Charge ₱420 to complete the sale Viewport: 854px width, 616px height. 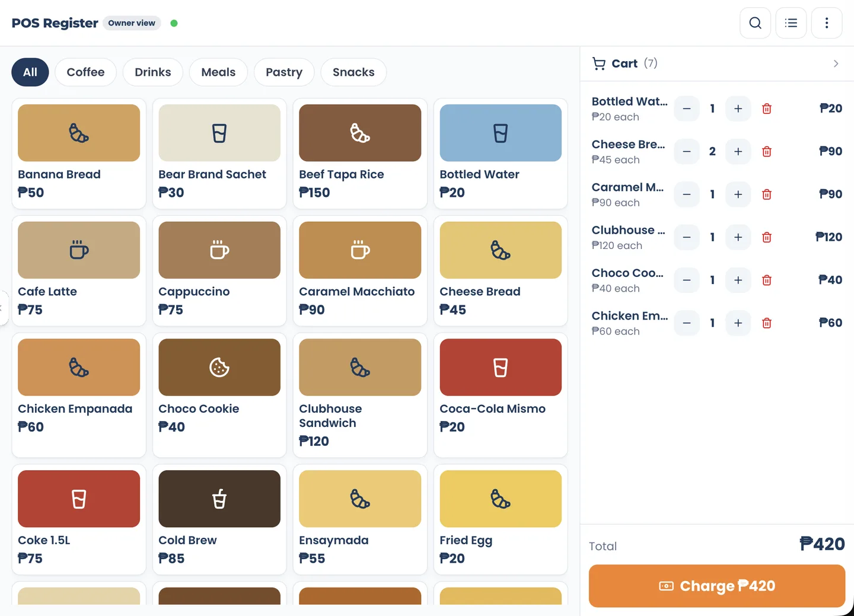716,586
